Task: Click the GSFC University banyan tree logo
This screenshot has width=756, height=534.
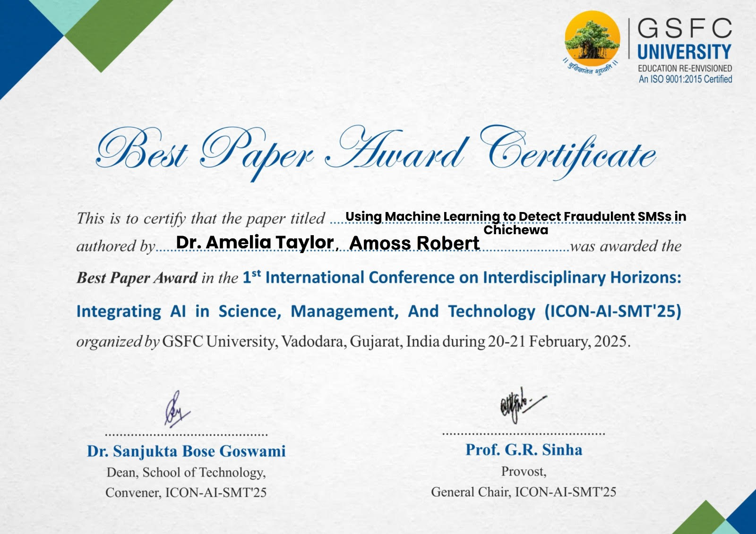Action: click(x=592, y=39)
